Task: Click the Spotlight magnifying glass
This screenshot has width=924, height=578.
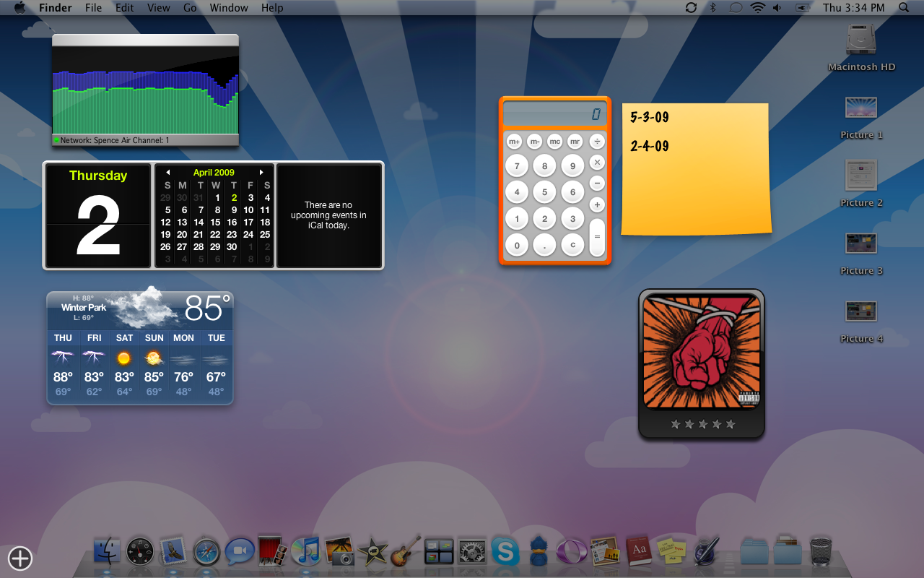Action: (x=904, y=7)
